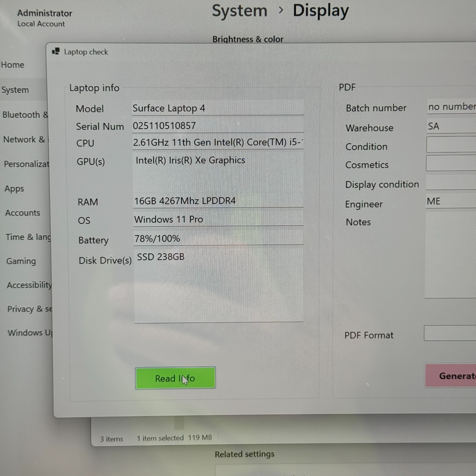476x476 pixels.
Task: Click the Administrator Local Account profile
Action: (45, 18)
